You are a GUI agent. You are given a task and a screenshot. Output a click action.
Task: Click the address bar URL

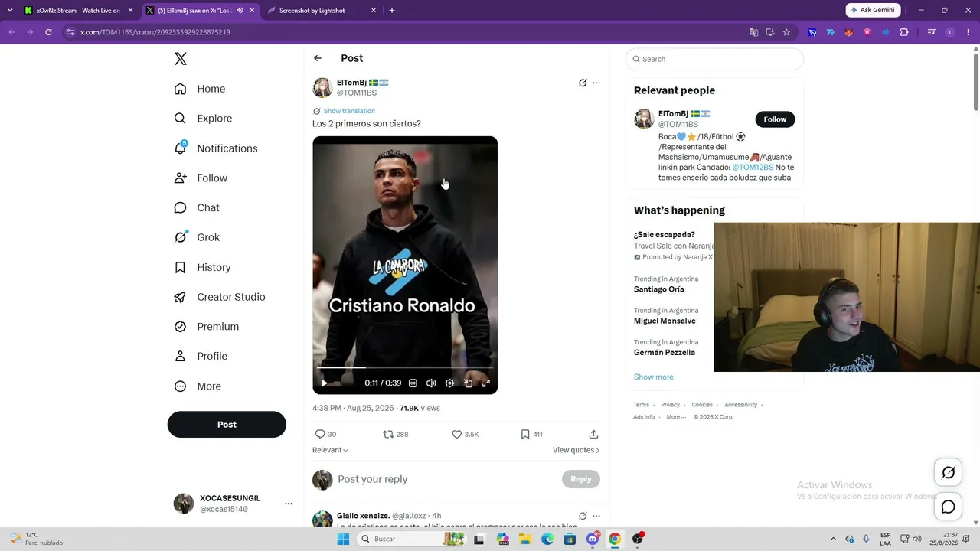point(155,32)
